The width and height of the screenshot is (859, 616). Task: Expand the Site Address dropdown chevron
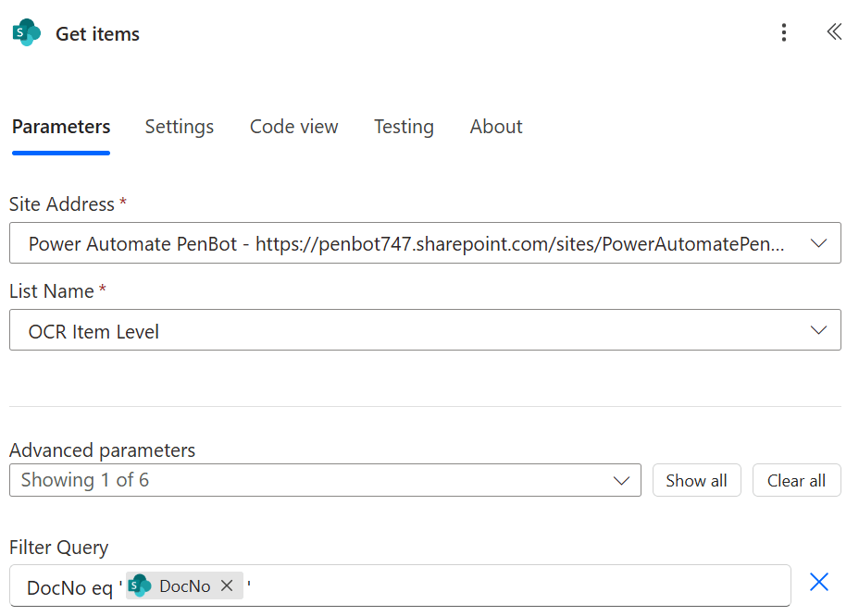coord(818,243)
